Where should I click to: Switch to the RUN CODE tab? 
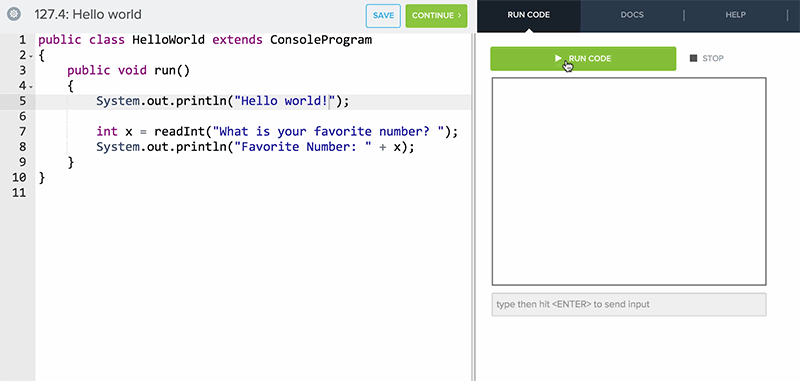pos(529,15)
